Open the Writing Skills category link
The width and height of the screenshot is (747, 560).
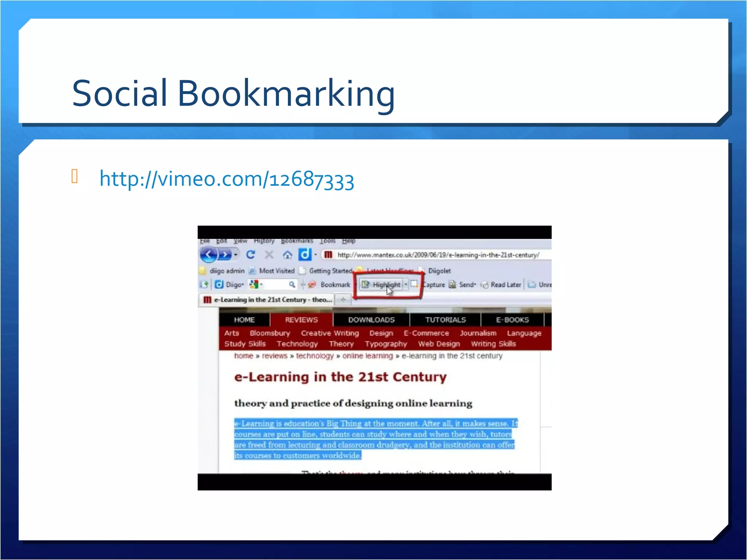pos(493,344)
